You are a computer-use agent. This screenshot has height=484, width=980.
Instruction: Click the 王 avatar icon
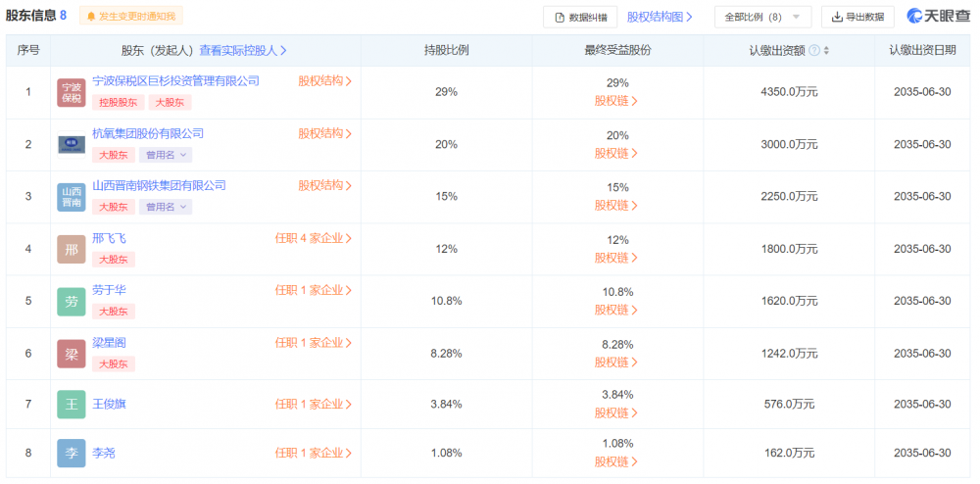click(x=72, y=404)
